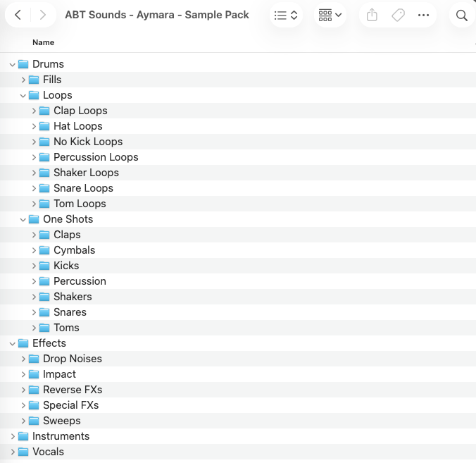Open the More actions ellipsis menu

click(x=423, y=15)
